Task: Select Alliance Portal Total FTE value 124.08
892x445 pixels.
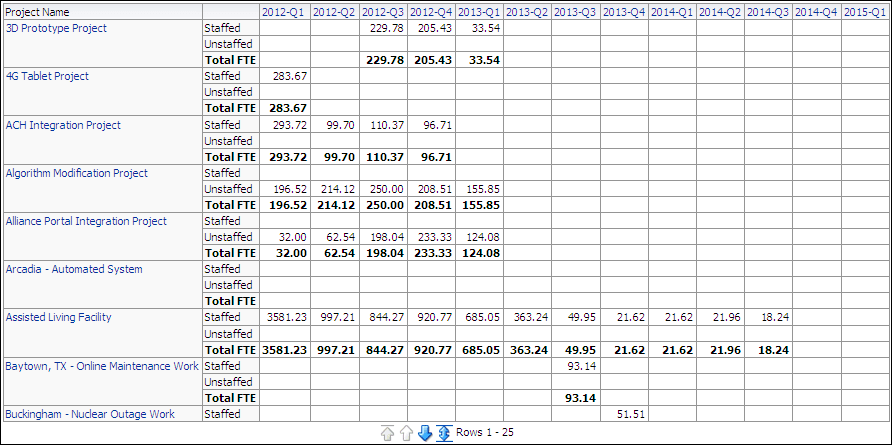Action: pyautogui.click(x=480, y=252)
